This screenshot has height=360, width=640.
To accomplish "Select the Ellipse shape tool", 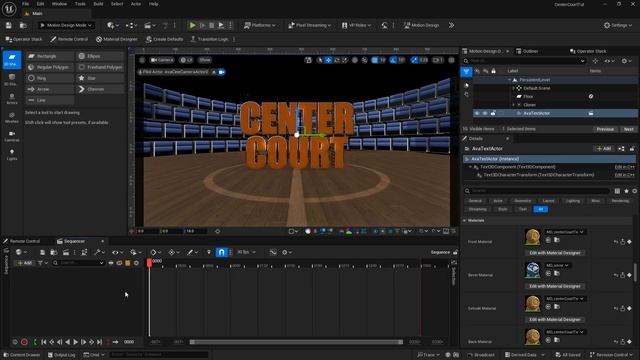I will (x=100, y=56).
